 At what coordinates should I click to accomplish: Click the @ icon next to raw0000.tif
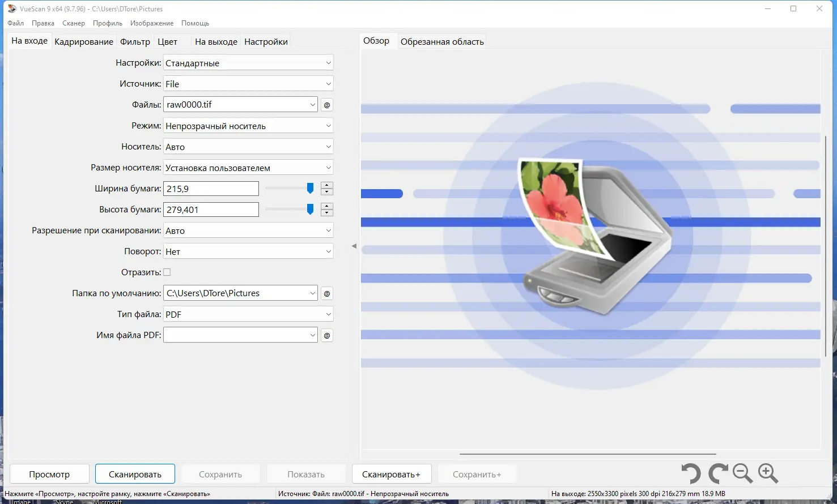[326, 104]
